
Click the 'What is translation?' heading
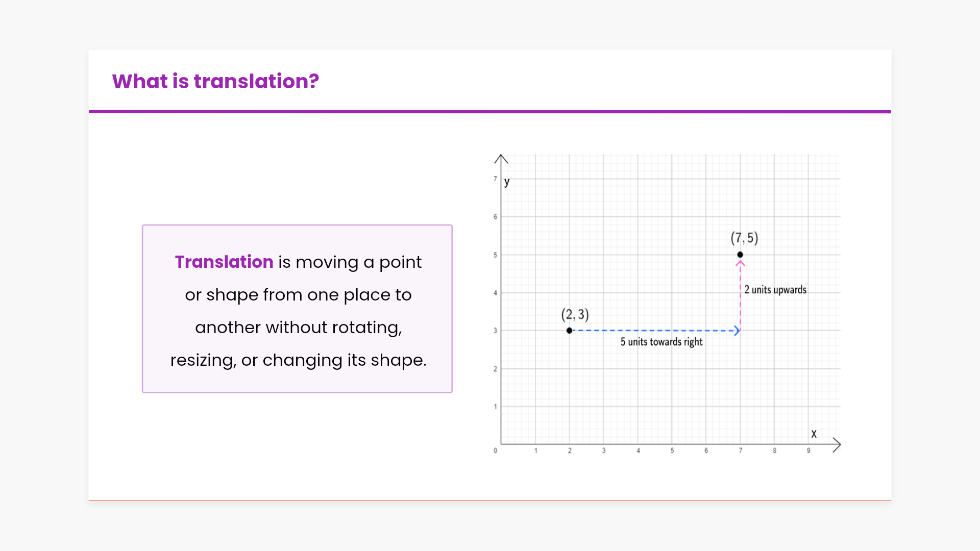click(215, 82)
